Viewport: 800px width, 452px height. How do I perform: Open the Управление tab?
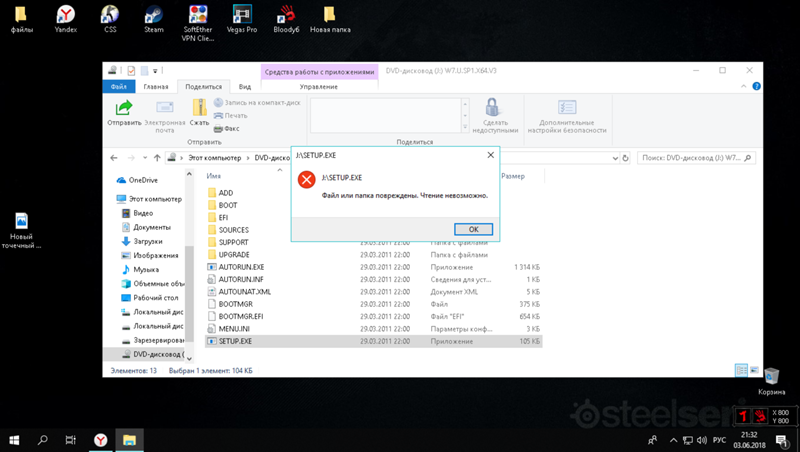319,87
